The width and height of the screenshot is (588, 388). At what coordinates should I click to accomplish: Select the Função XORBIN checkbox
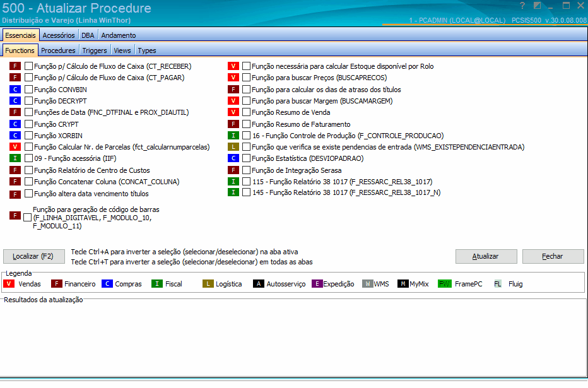point(28,135)
